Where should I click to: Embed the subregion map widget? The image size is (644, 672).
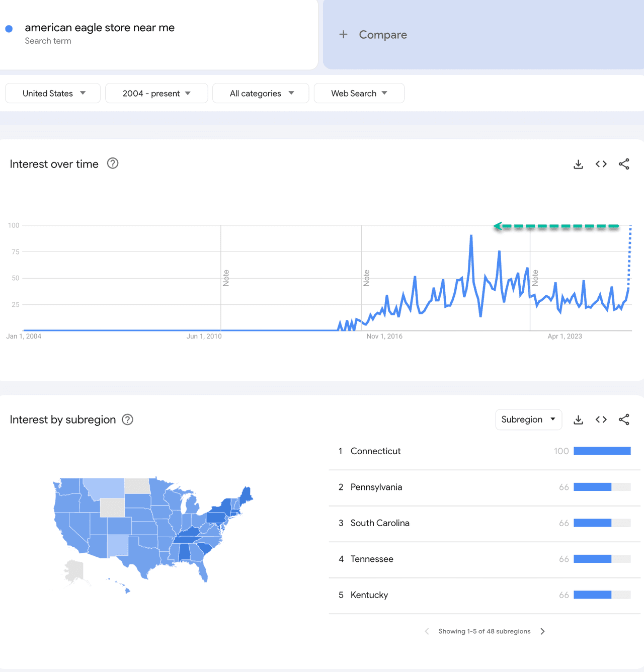point(601,419)
